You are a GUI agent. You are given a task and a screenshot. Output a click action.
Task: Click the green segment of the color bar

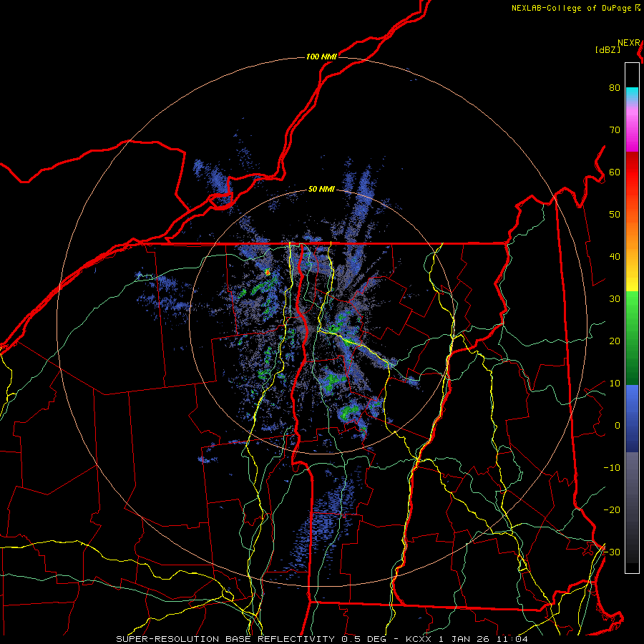(x=632, y=338)
